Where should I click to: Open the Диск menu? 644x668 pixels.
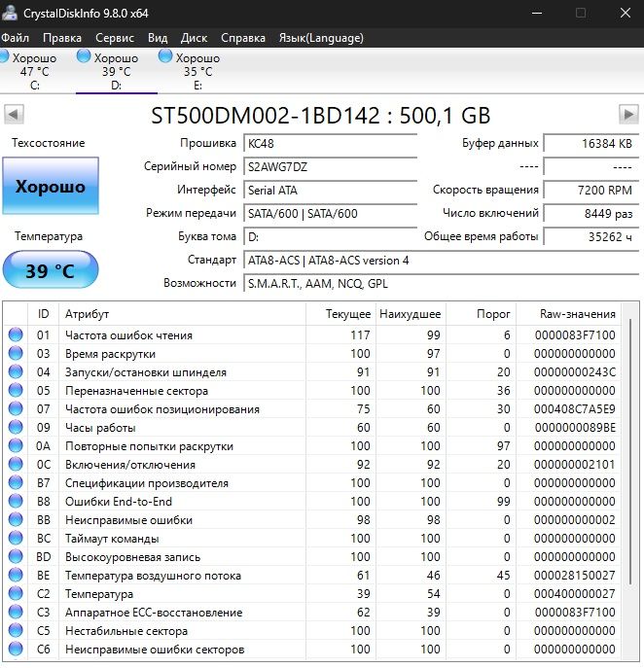[x=194, y=38]
